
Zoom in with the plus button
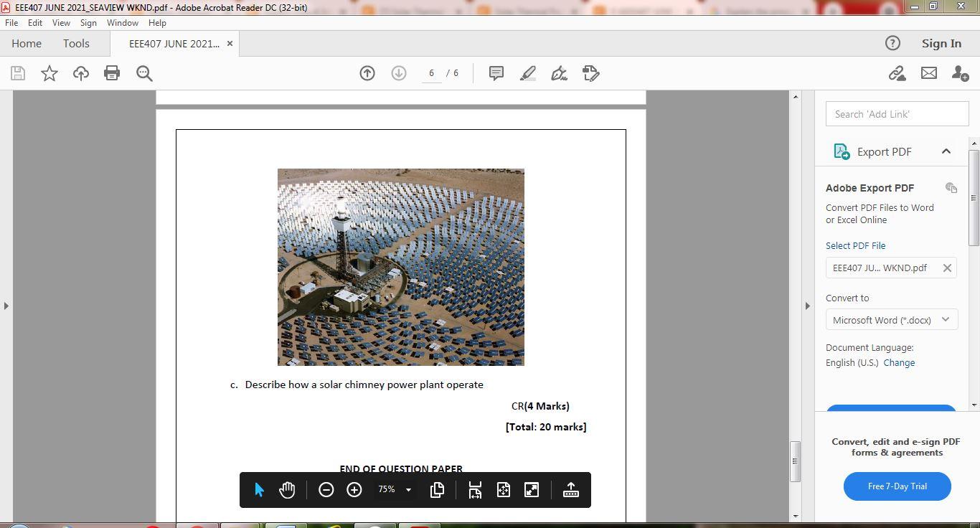coord(354,490)
